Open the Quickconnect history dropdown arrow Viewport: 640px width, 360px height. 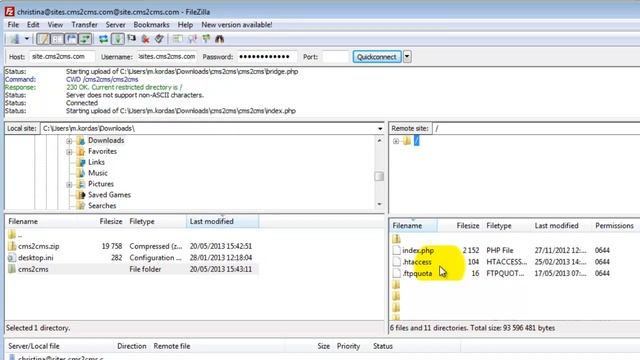(x=407, y=57)
